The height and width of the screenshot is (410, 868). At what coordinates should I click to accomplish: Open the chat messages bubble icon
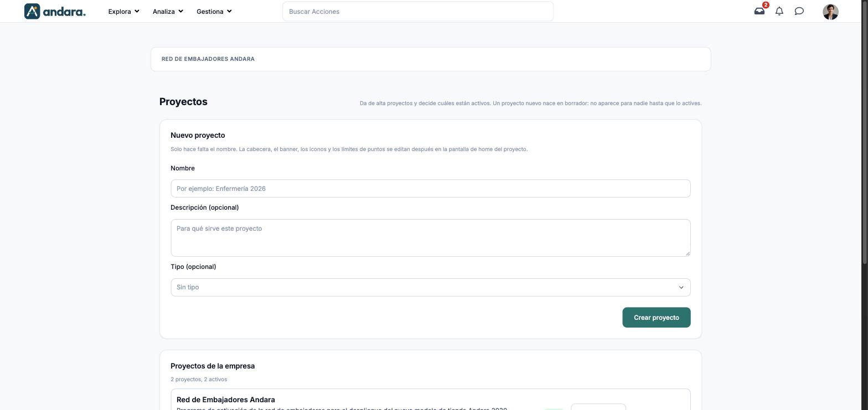[x=799, y=11]
